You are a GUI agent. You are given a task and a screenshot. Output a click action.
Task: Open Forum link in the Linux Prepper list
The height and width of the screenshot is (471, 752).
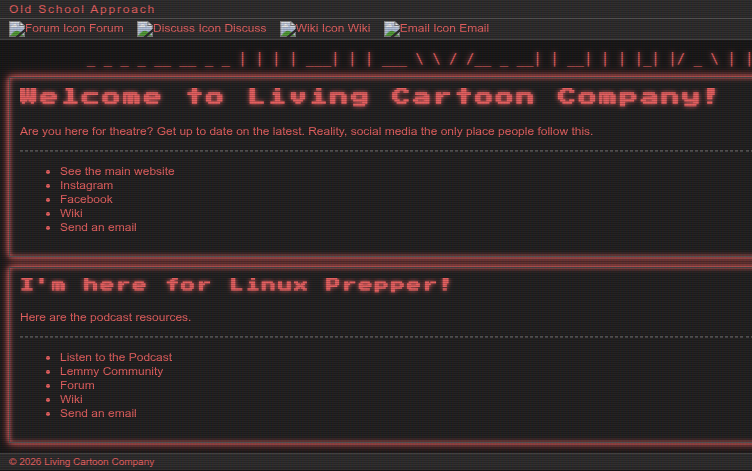[x=77, y=385]
